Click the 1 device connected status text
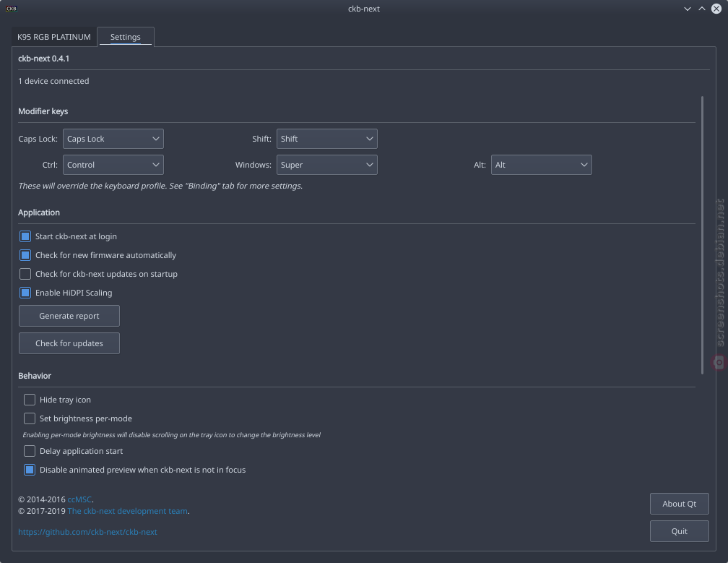This screenshot has width=728, height=563. point(53,81)
